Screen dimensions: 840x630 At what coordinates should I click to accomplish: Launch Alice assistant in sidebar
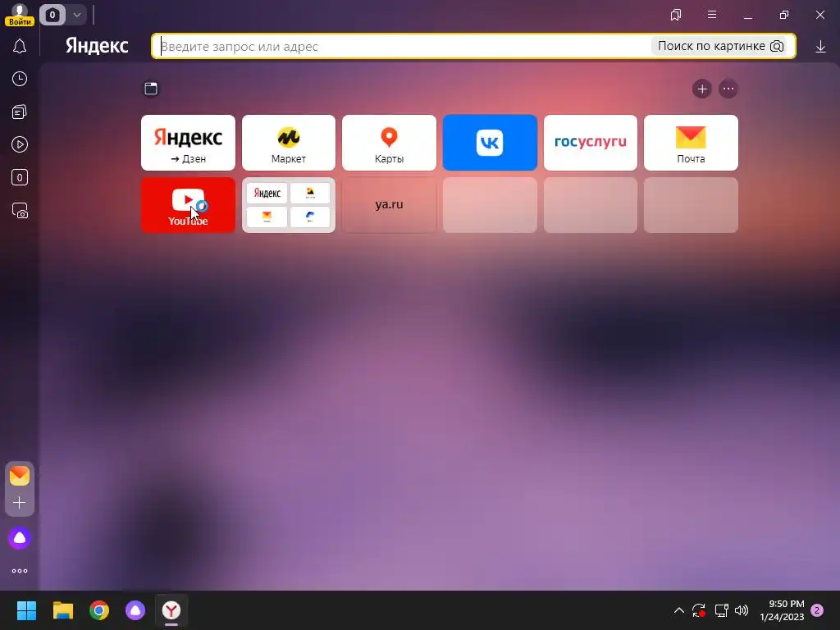click(x=20, y=538)
